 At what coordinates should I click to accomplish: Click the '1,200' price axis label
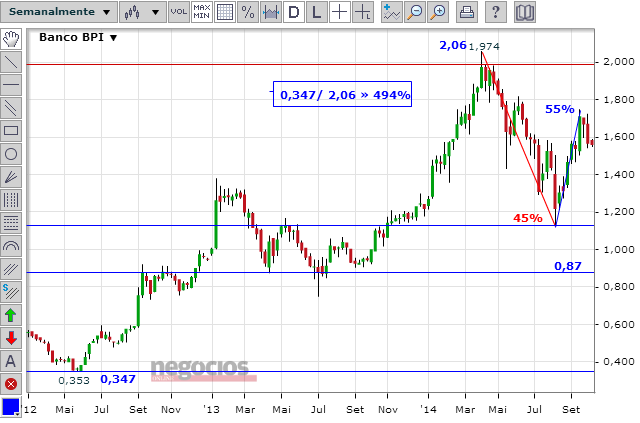(x=619, y=212)
